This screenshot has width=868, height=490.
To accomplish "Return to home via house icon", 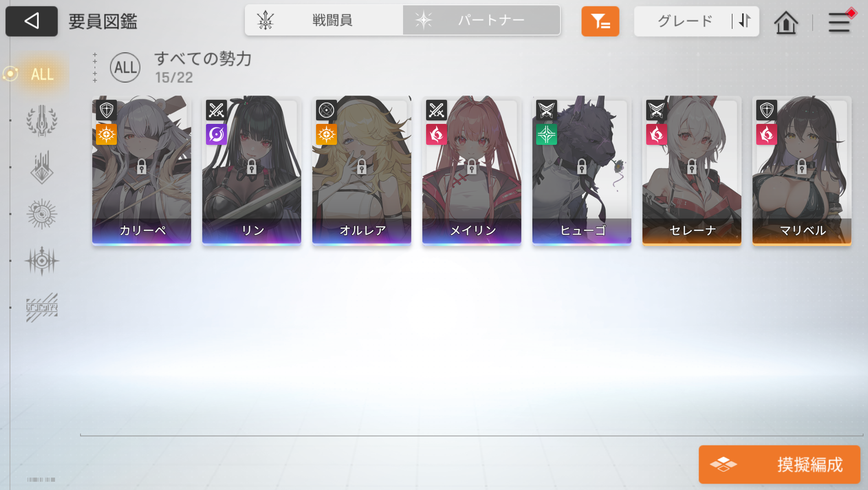I will tap(786, 22).
